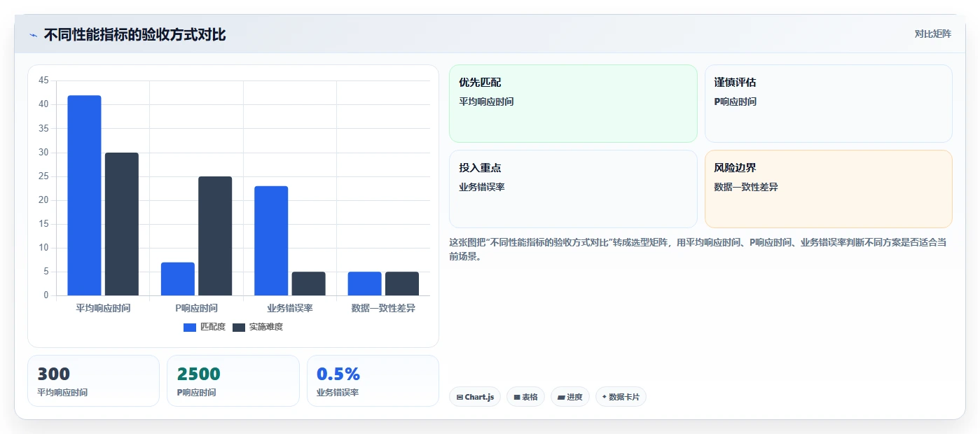Click the 进度 tag chip
980x434 pixels.
coord(570,397)
